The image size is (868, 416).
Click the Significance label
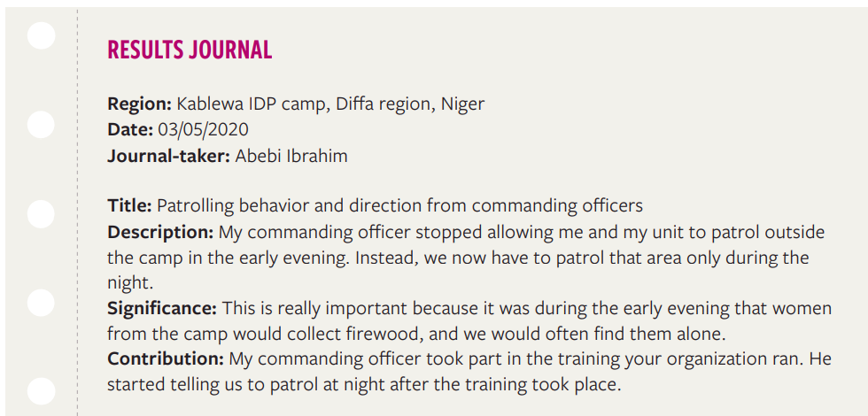click(162, 308)
